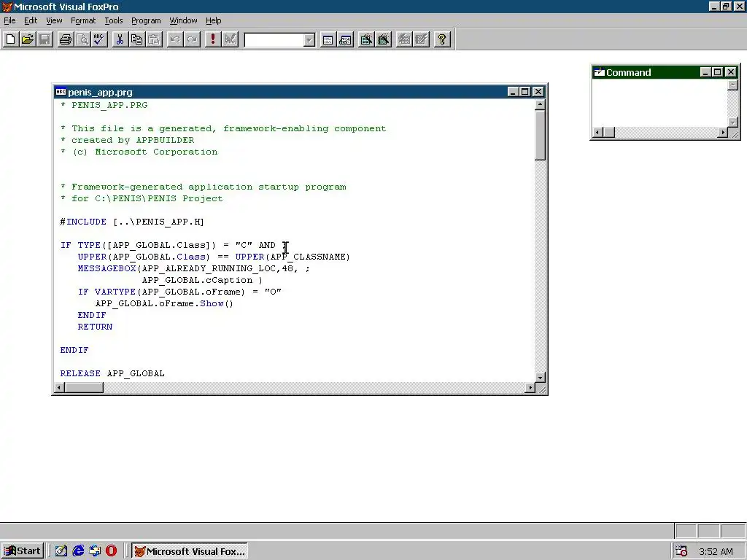
Task: Open Help with the question mark icon
Action: tap(441, 39)
